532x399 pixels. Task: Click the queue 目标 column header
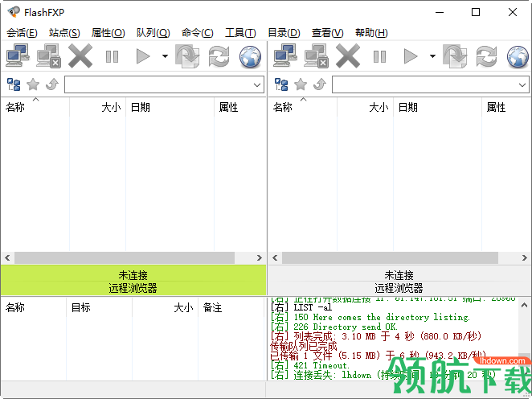tap(99, 307)
